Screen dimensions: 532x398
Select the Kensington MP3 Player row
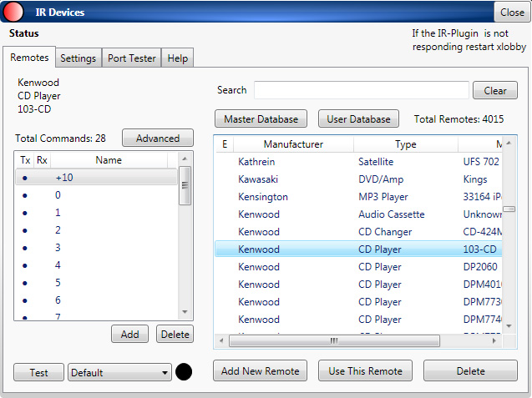tap(358, 197)
